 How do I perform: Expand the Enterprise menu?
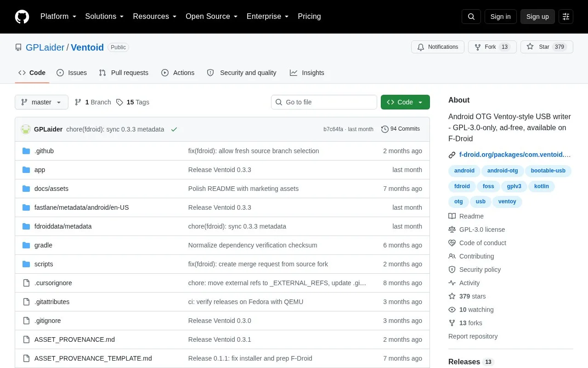pyautogui.click(x=268, y=17)
